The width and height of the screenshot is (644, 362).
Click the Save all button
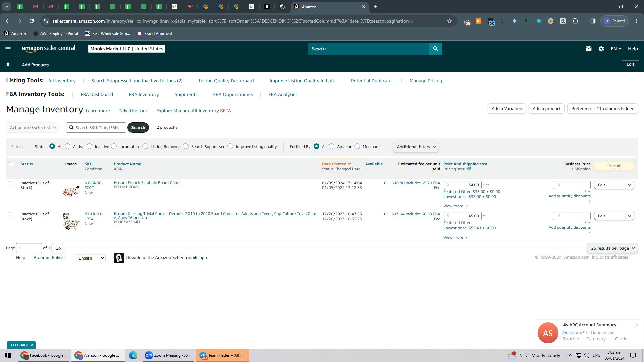(614, 166)
